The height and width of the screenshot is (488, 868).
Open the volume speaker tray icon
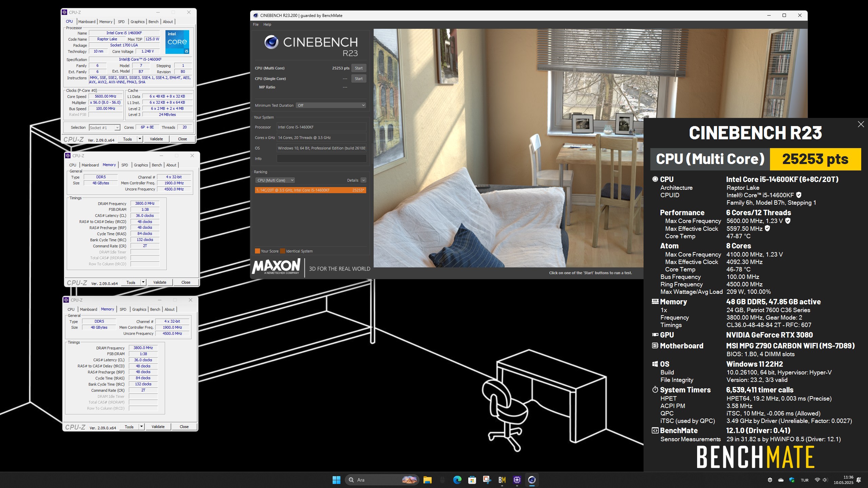(825, 480)
